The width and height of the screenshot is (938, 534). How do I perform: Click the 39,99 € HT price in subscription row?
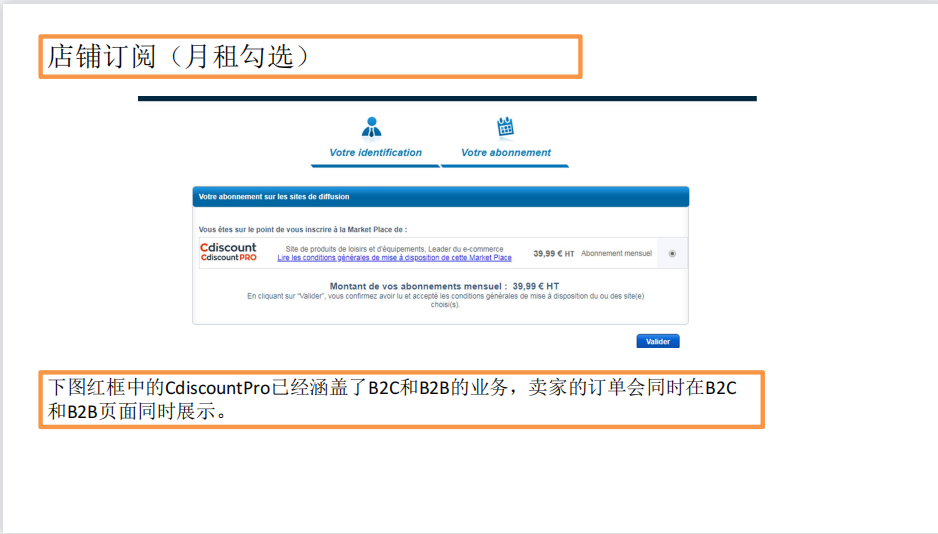point(553,254)
